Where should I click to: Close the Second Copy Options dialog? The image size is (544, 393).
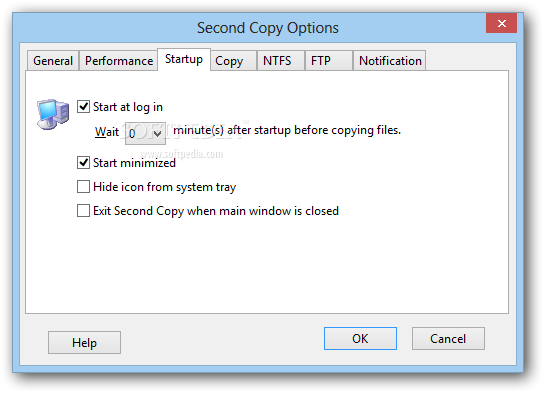pos(501,23)
